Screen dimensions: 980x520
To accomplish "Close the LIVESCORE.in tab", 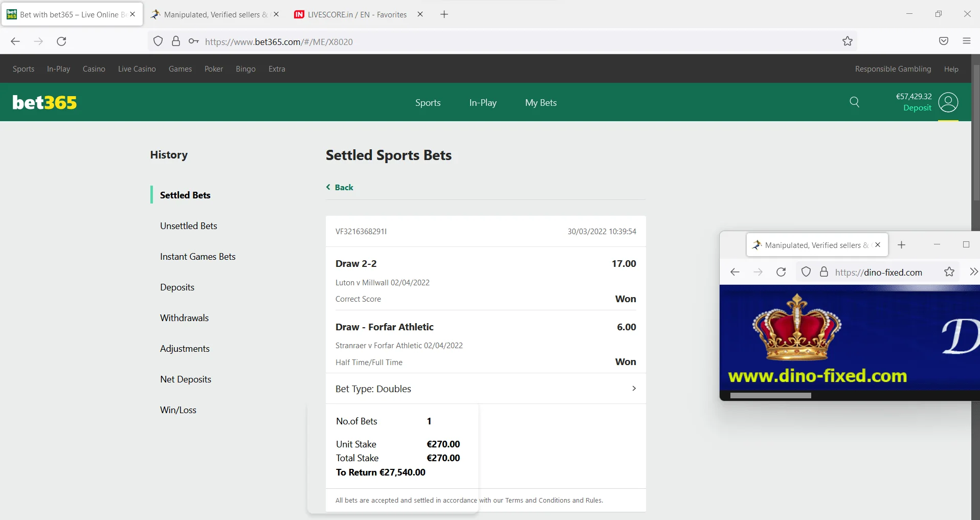I will [x=420, y=14].
